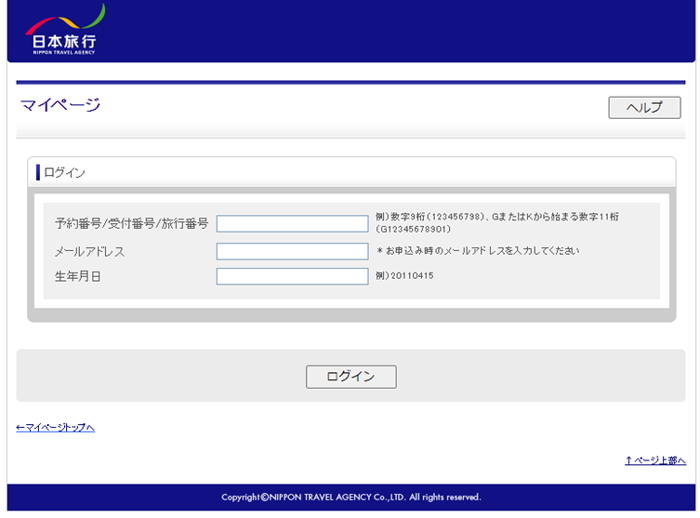This screenshot has width=700, height=518.
Task: Click the メールアドレス field label
Action: pos(90,251)
